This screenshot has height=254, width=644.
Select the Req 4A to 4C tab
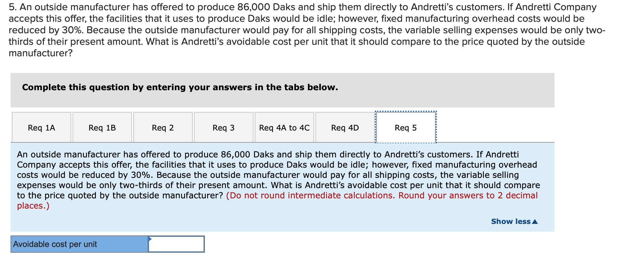(x=284, y=127)
